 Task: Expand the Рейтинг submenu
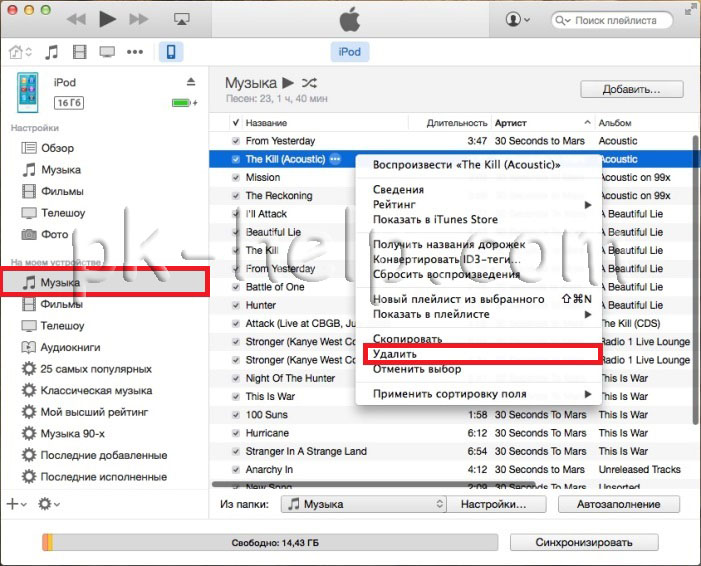478,205
